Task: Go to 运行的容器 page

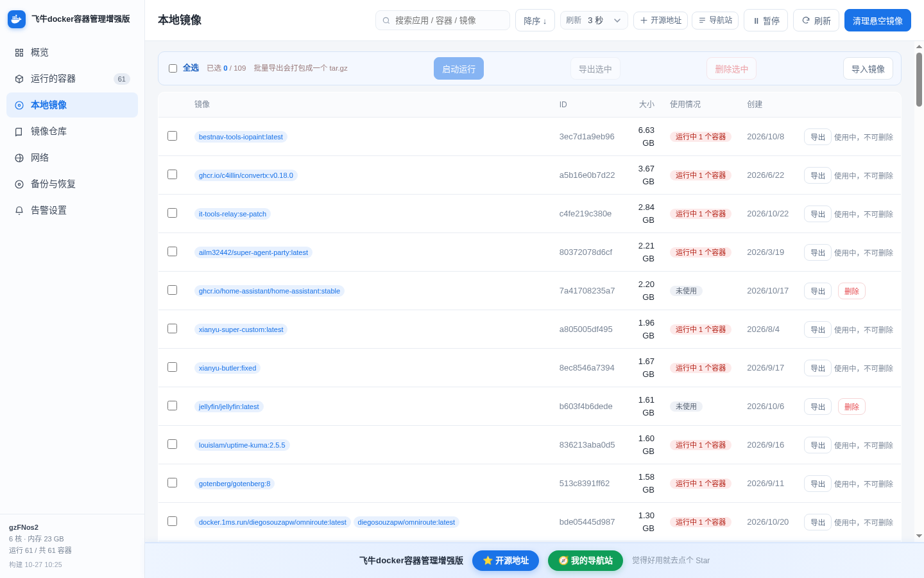Action: [72, 79]
